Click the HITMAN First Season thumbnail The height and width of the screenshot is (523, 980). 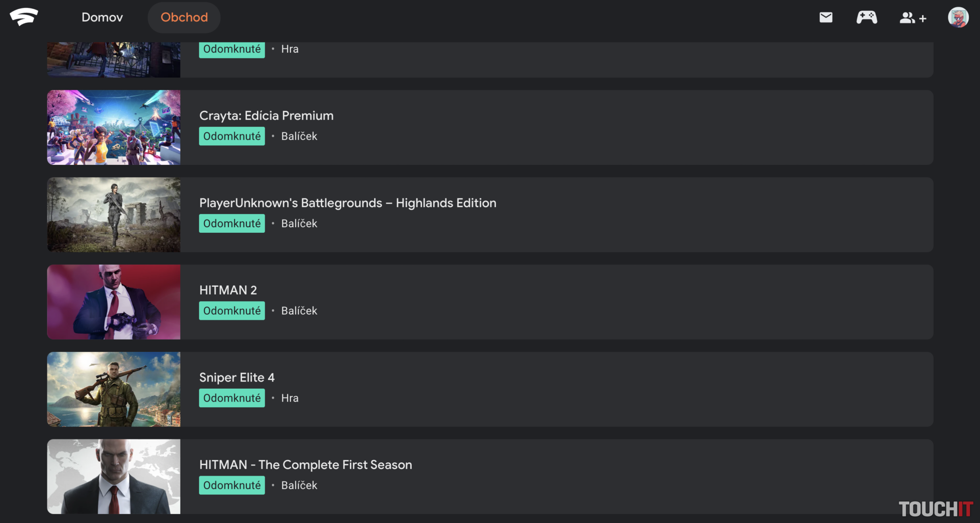114,477
